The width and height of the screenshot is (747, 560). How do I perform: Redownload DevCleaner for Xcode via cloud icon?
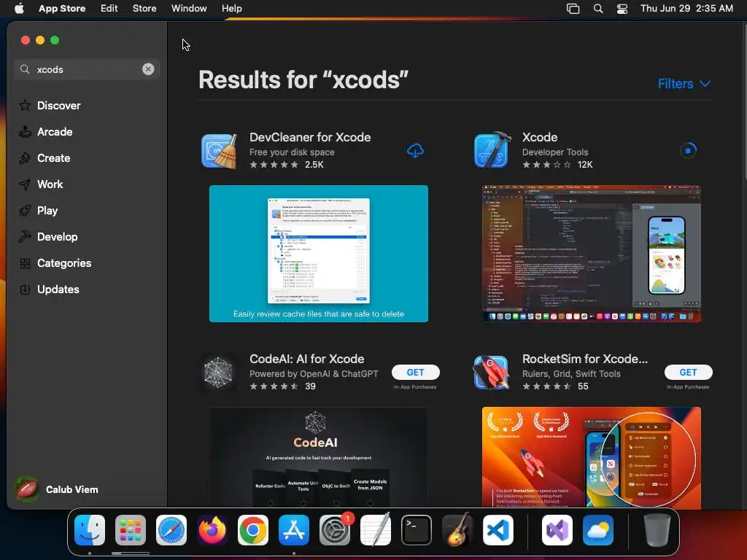pos(415,150)
